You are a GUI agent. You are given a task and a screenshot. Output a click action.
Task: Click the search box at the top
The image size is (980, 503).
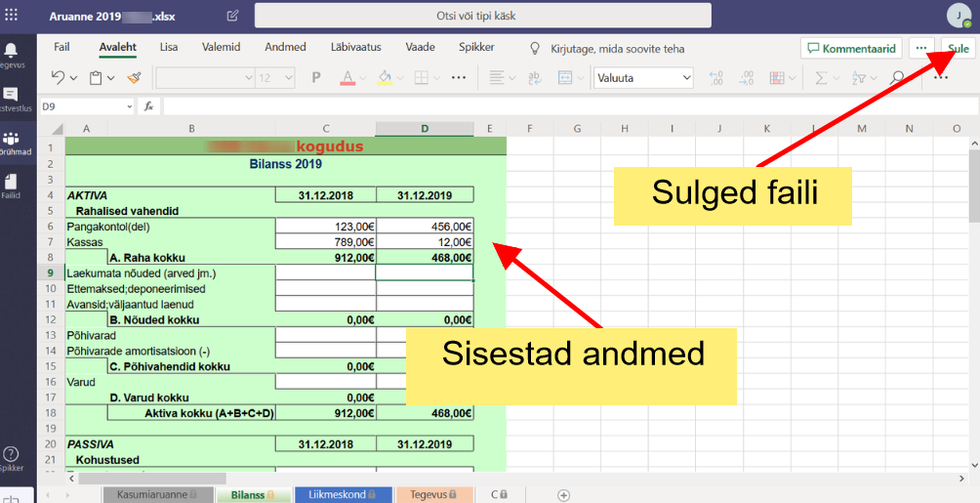(x=478, y=16)
